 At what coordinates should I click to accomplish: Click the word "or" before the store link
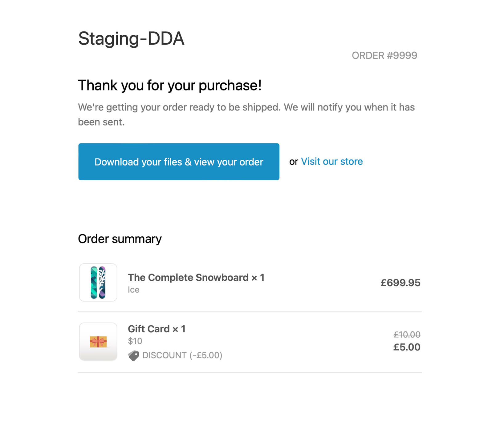[x=294, y=162]
